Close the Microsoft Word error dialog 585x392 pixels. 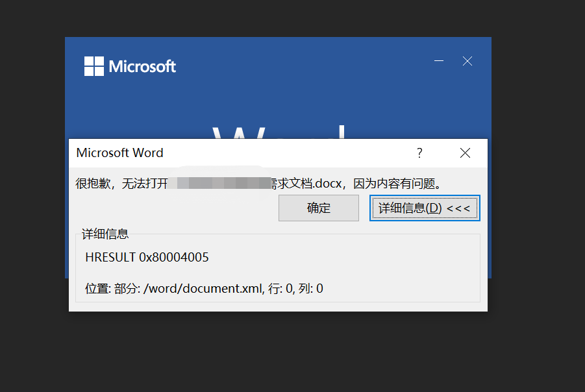coord(466,153)
